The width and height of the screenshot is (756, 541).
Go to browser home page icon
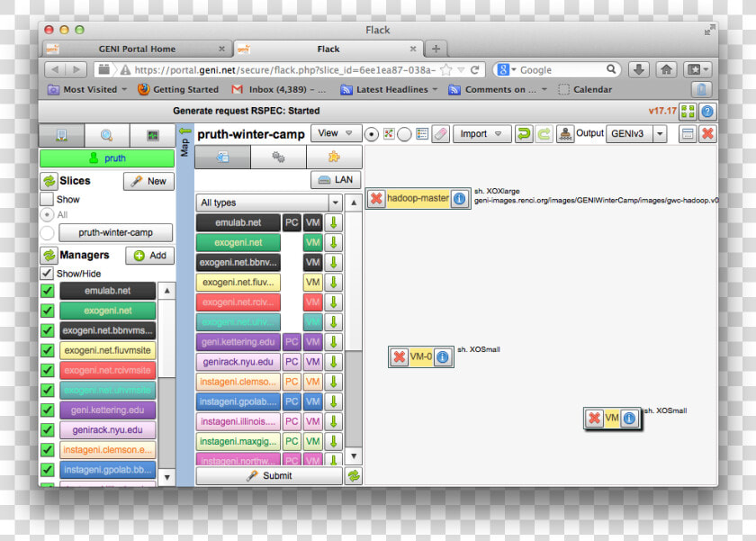pyautogui.click(x=667, y=70)
